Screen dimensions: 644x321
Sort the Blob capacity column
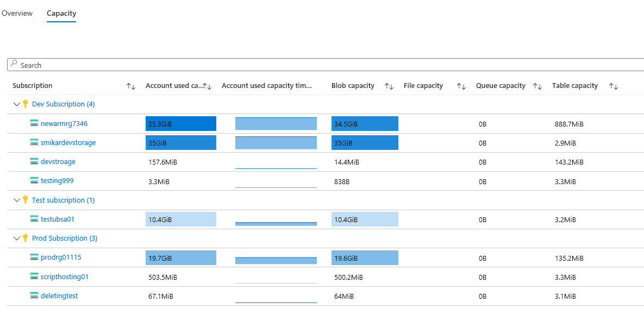[x=389, y=86]
